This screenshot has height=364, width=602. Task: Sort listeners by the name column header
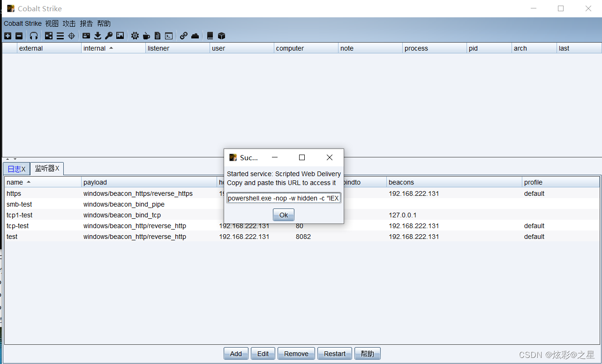tap(43, 182)
